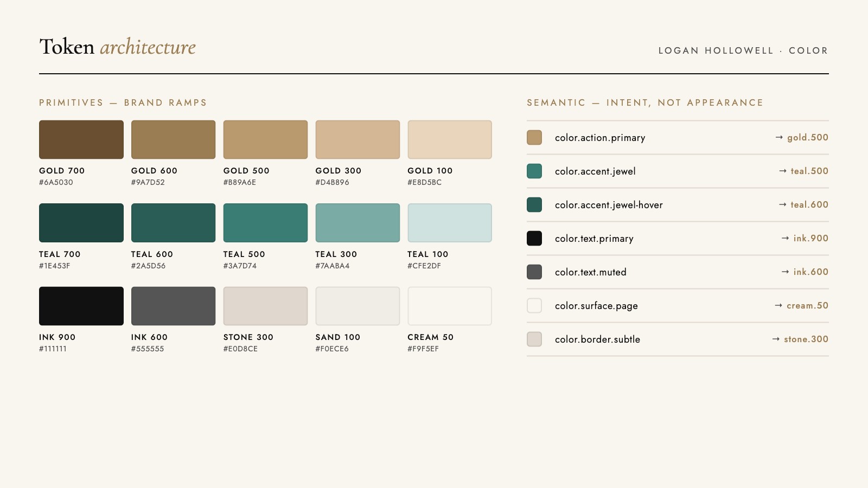Click the small chip beside color.action.primary

pyautogui.click(x=534, y=138)
